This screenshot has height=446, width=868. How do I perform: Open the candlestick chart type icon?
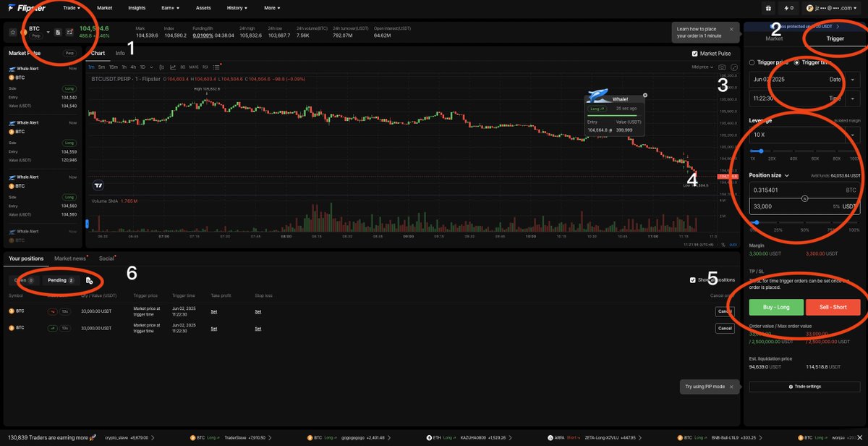(x=162, y=67)
